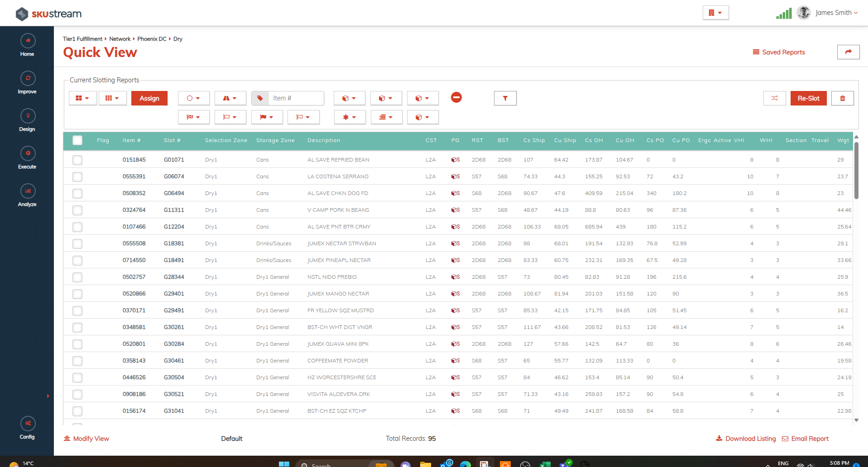Click the Windows Start button
This screenshot has width=868, height=467.
pyautogui.click(x=284, y=464)
